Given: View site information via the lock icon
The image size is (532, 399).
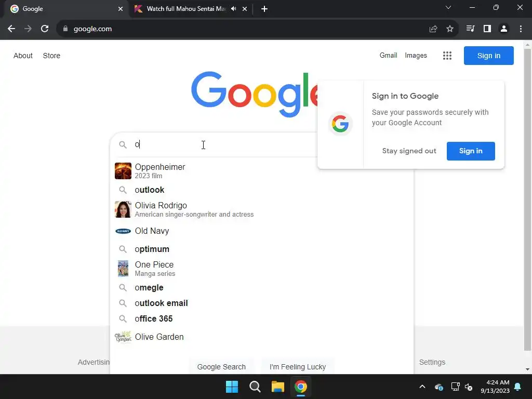Looking at the screenshot, I should (x=65, y=29).
